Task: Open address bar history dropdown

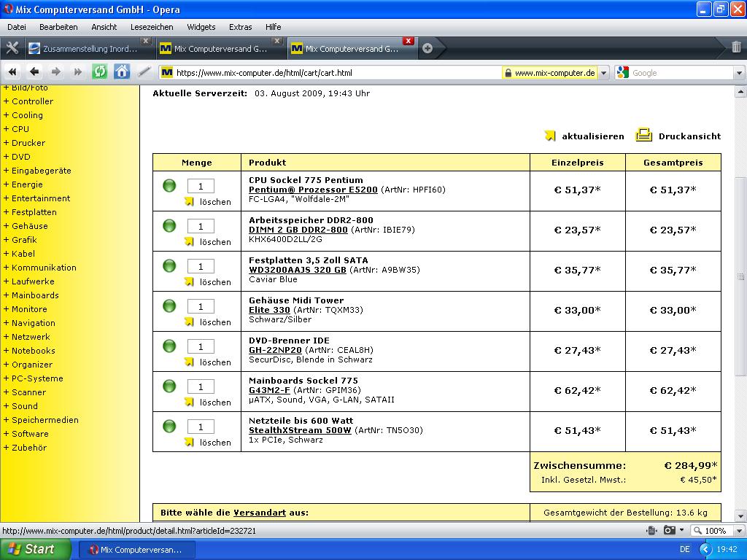Action: [x=603, y=73]
